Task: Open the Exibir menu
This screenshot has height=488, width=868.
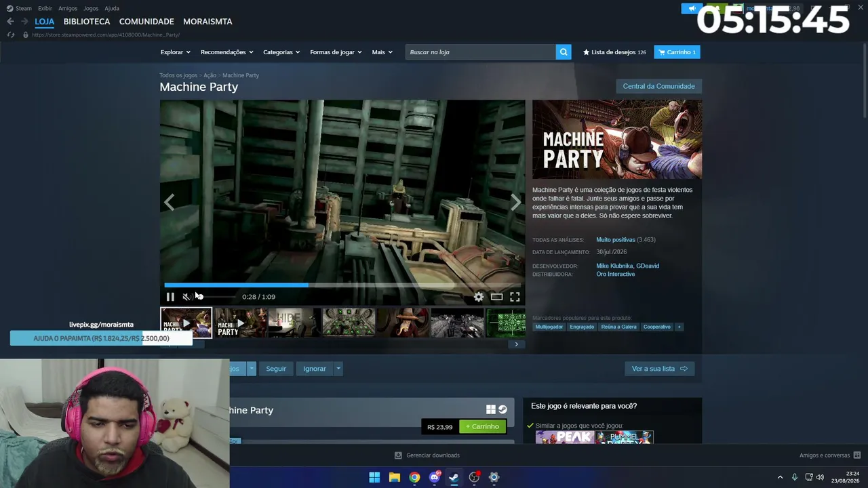Action: coord(45,8)
